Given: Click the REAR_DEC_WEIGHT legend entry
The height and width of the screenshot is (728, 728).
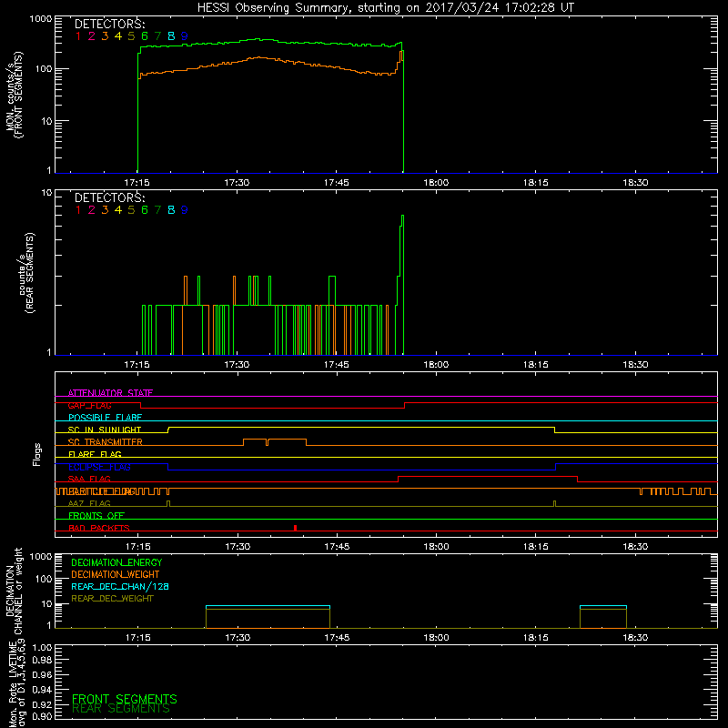Looking at the screenshot, I should (x=112, y=599).
